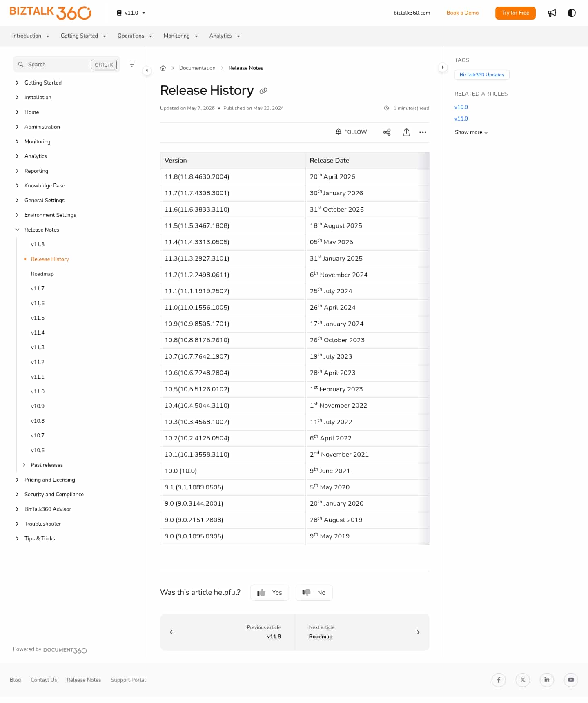The height and width of the screenshot is (703, 588).
Task: Open the Facebook page icon
Action: [499, 680]
